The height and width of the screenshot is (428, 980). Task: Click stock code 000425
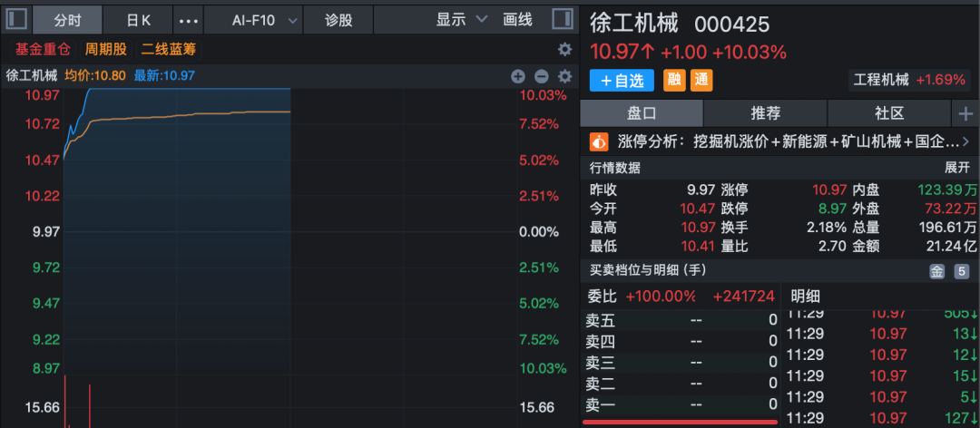[x=732, y=24]
